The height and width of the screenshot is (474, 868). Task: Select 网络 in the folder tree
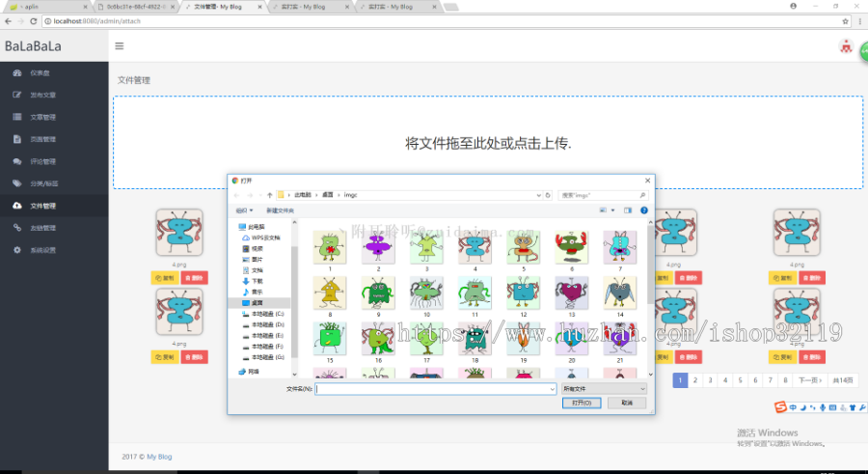(x=249, y=372)
